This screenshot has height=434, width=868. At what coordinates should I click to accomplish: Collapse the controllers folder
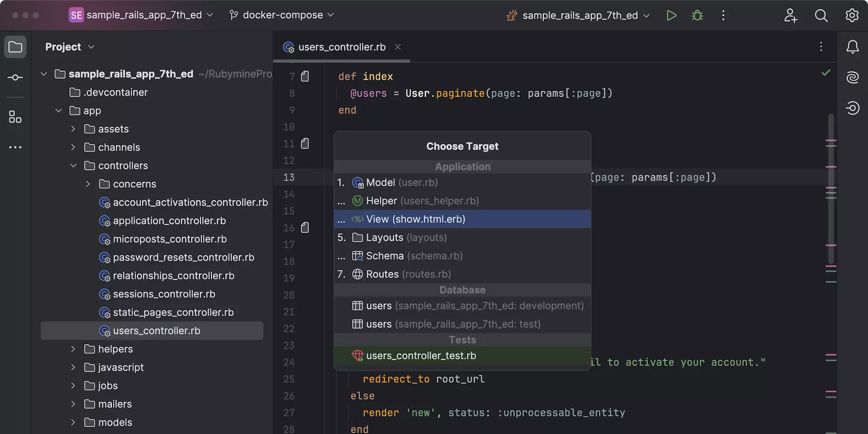pyautogui.click(x=73, y=166)
